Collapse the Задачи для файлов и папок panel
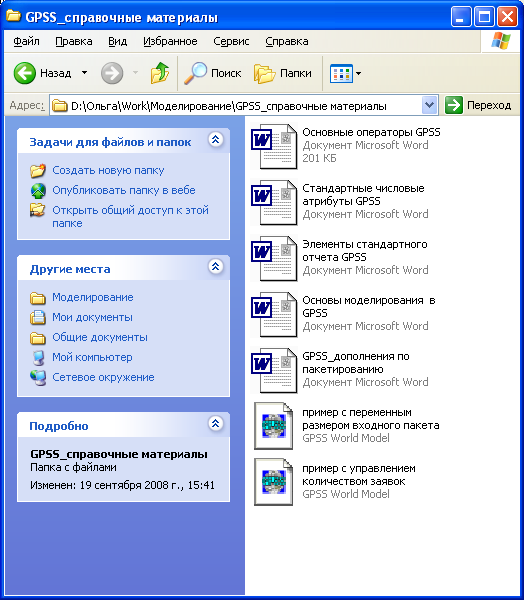This screenshot has height=600, width=524. click(216, 140)
